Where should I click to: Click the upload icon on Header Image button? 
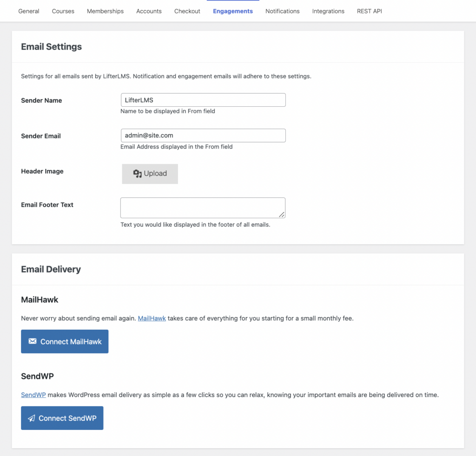tap(138, 173)
